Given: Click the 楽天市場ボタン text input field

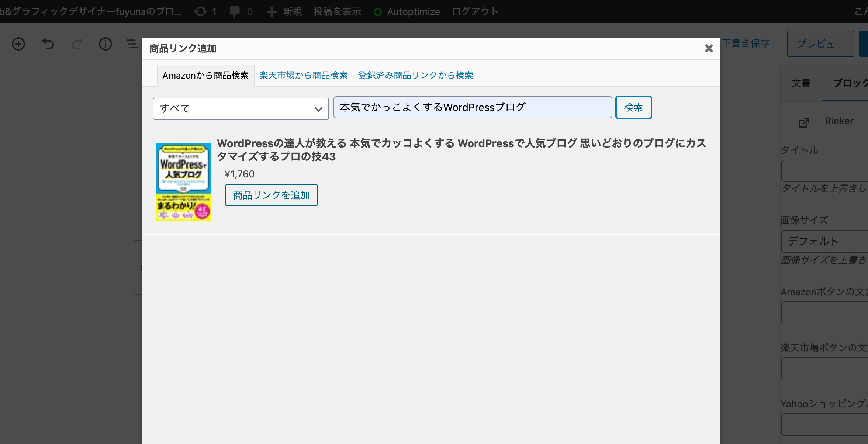Looking at the screenshot, I should 824,368.
